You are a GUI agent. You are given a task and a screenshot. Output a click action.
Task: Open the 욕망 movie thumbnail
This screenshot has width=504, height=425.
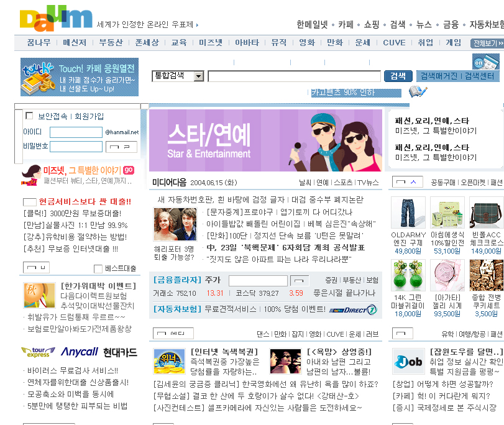[285, 362]
